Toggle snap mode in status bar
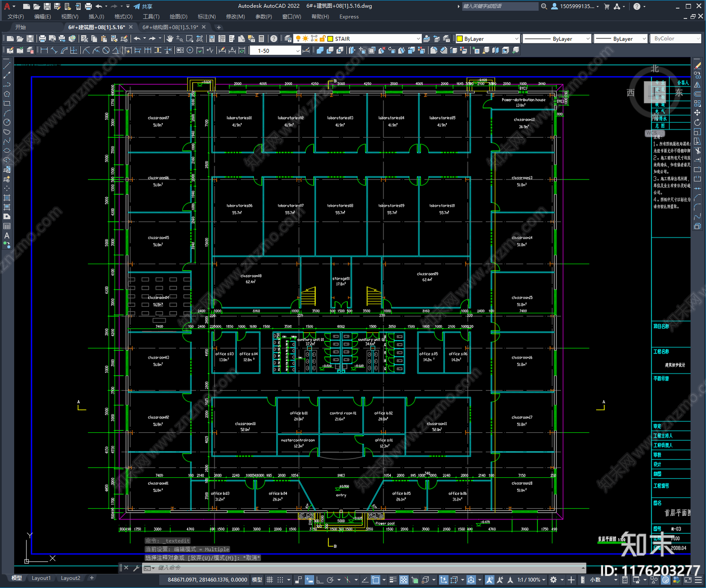 pyautogui.click(x=280, y=580)
